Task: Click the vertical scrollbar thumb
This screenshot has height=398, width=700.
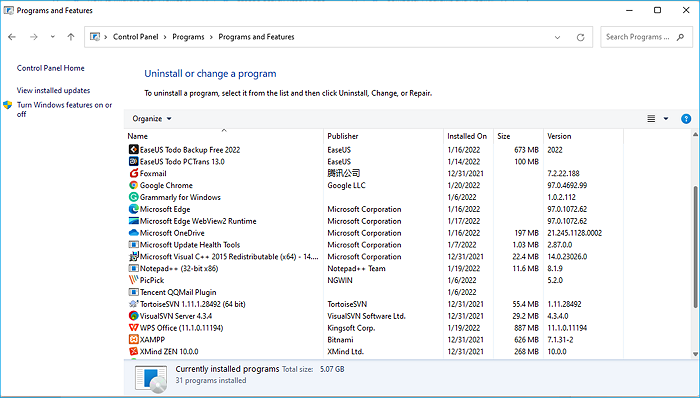Action: pyautogui.click(x=695, y=247)
